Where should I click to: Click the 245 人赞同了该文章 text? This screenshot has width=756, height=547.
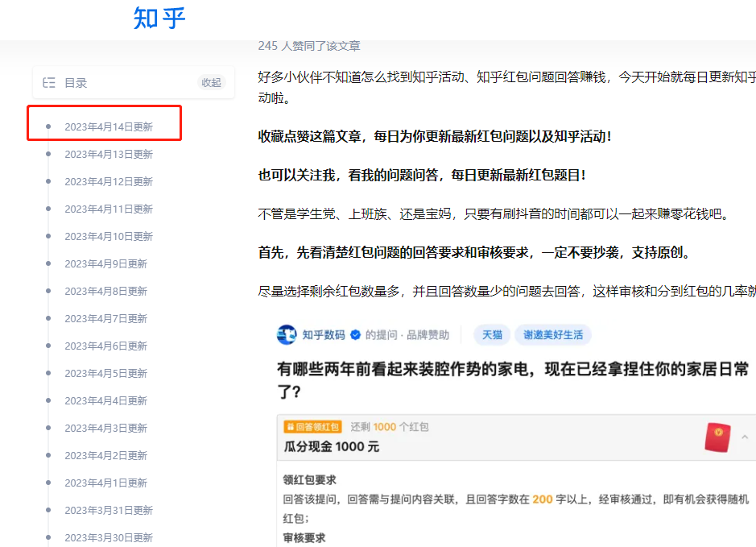click(309, 46)
